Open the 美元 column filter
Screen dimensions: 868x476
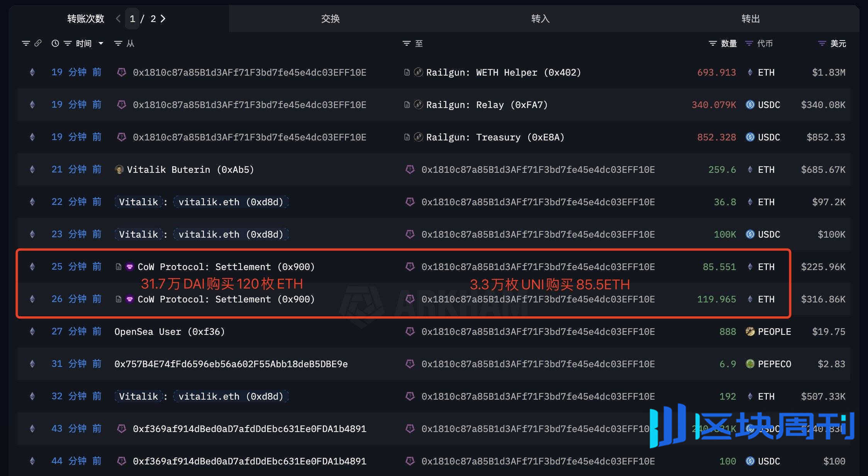pyautogui.click(x=822, y=43)
